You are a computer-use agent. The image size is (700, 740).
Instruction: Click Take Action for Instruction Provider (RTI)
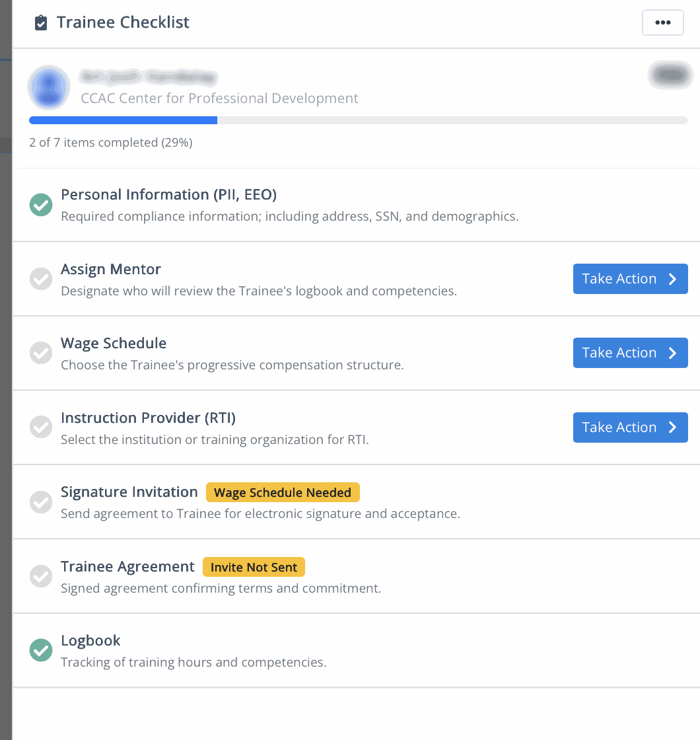click(x=630, y=427)
